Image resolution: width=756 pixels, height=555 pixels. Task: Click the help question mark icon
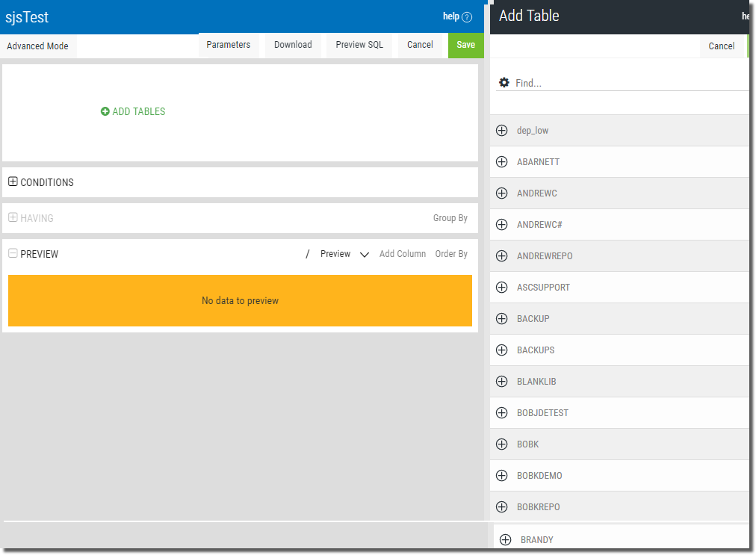point(467,17)
